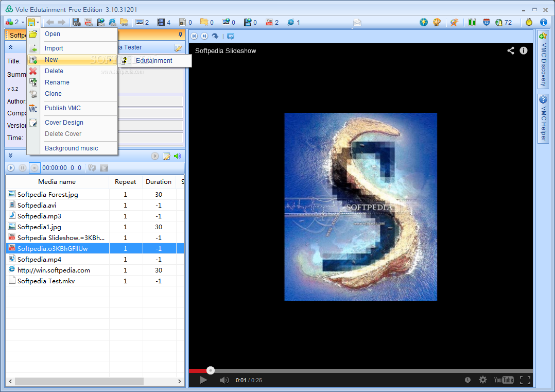Viewport: 555px width, 392px height.
Task: Click the edit note icon beside Tester
Action: coord(178,47)
